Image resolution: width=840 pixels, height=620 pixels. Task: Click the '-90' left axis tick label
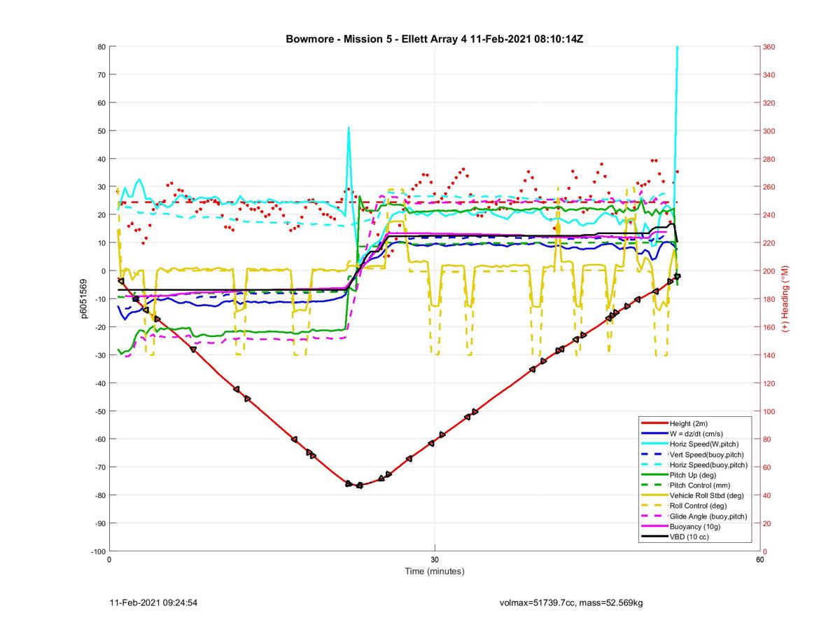click(99, 523)
